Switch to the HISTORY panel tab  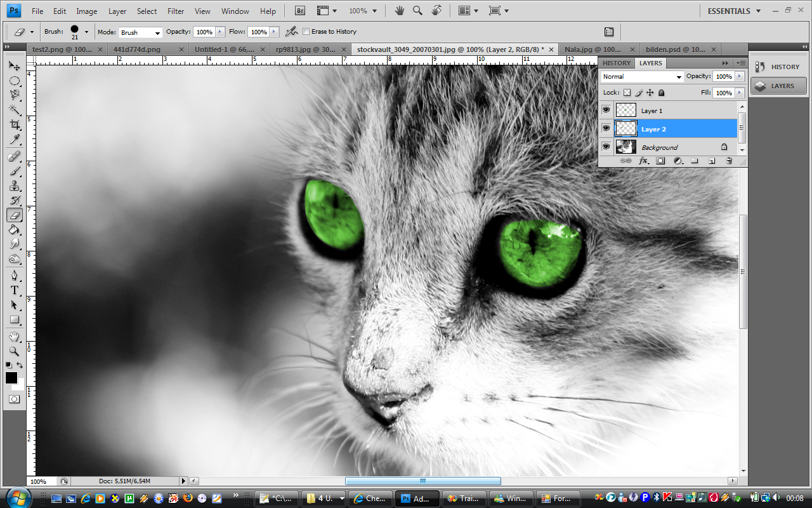coord(616,63)
